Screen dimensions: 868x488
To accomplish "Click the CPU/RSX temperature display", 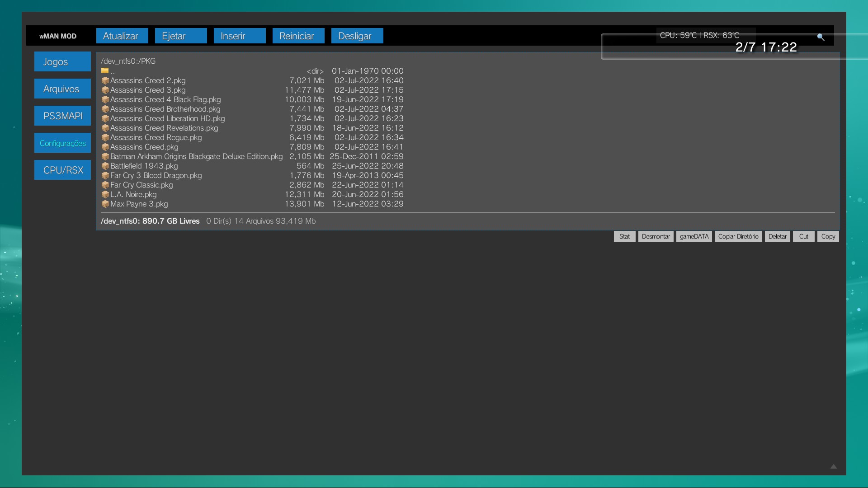I will pos(699,35).
